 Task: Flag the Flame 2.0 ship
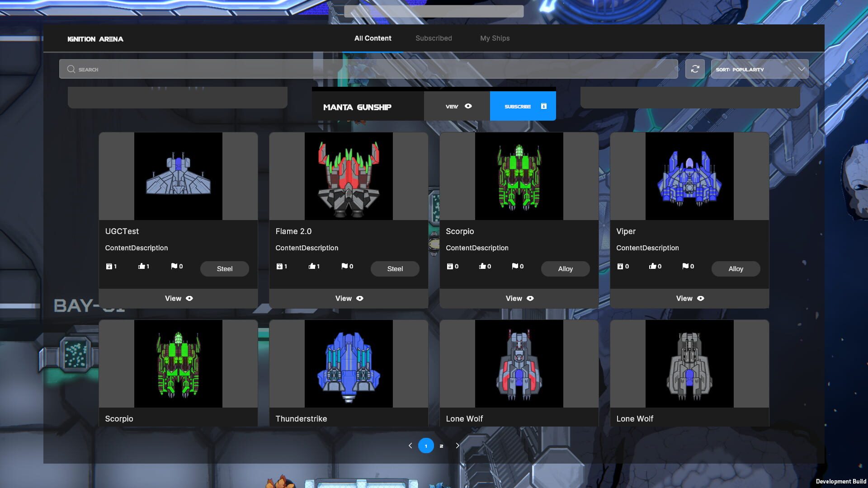(344, 266)
